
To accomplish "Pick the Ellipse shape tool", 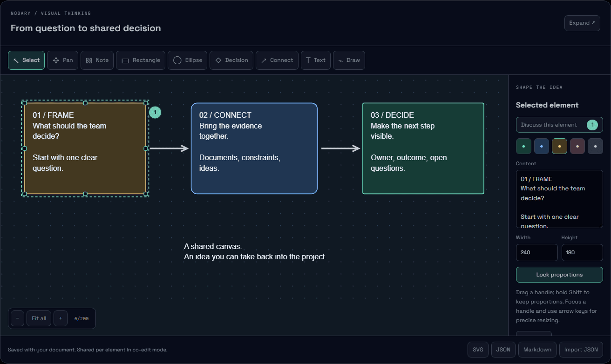I will click(x=187, y=60).
